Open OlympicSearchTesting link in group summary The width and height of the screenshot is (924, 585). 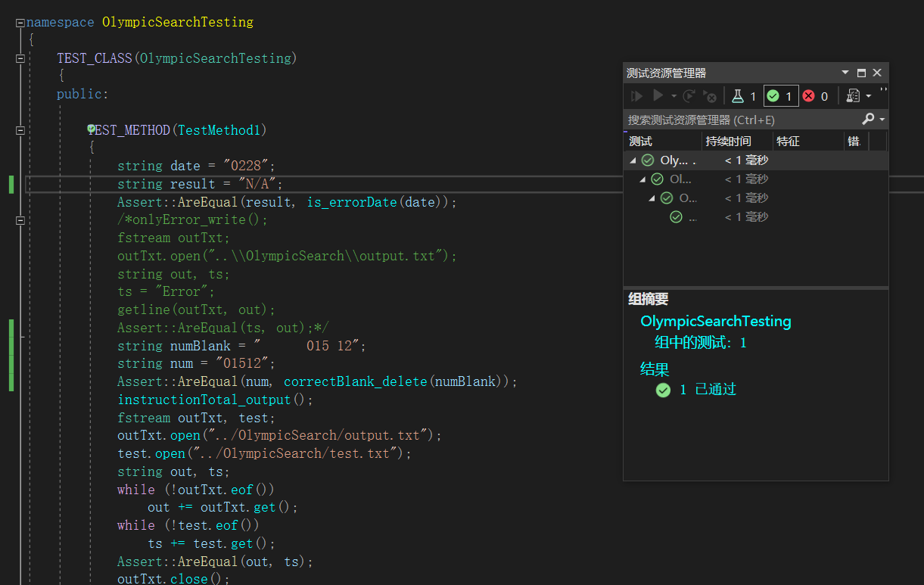coord(715,321)
